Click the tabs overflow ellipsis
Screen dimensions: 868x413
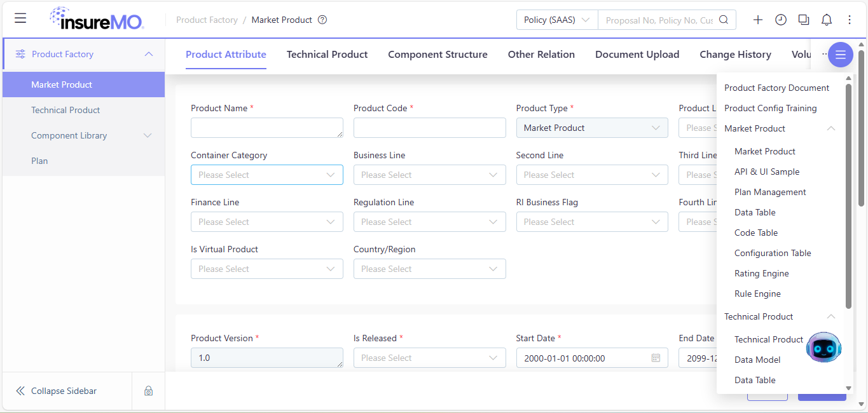click(825, 55)
